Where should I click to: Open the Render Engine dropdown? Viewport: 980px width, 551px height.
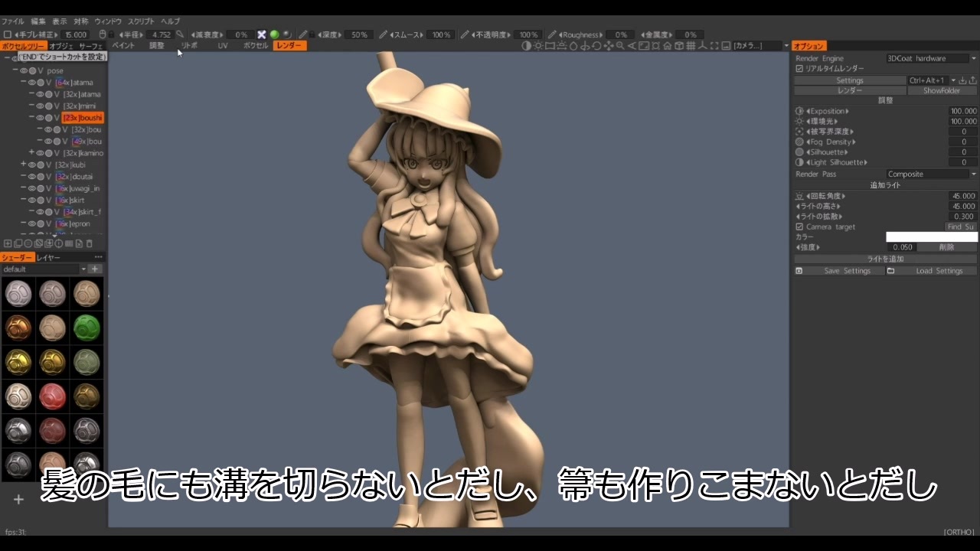tap(932, 58)
